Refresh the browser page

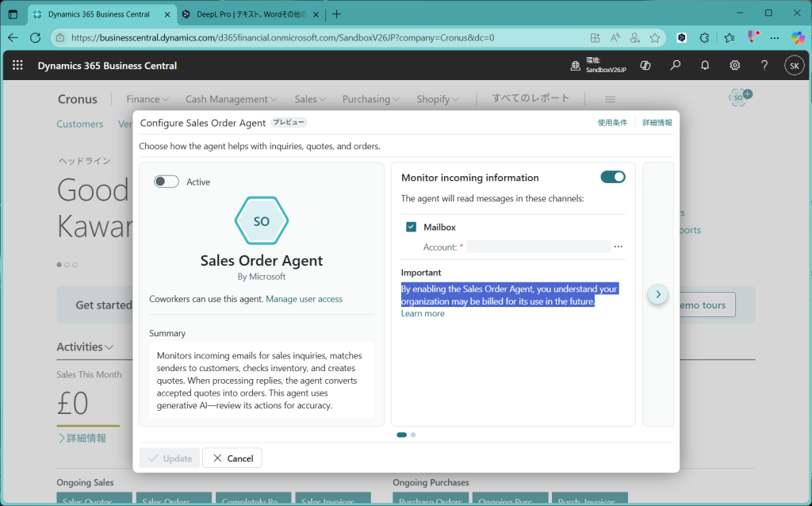coord(35,37)
